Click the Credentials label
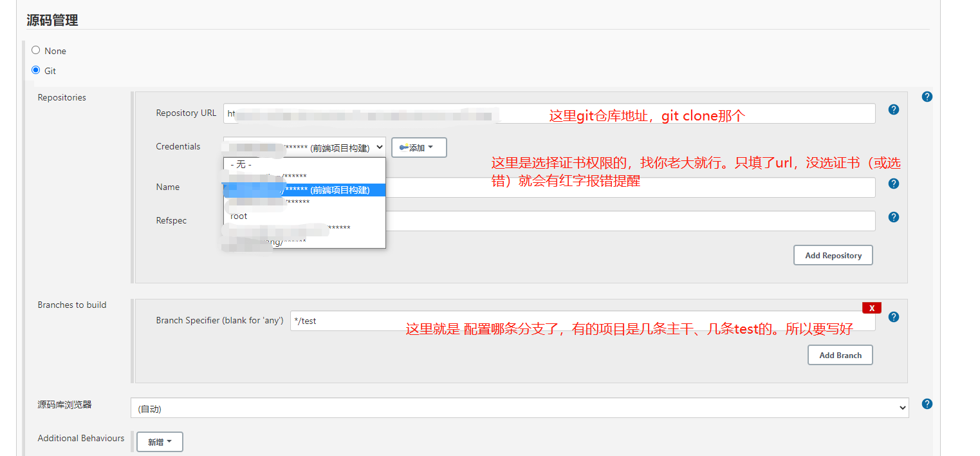980x456 pixels. [x=178, y=147]
